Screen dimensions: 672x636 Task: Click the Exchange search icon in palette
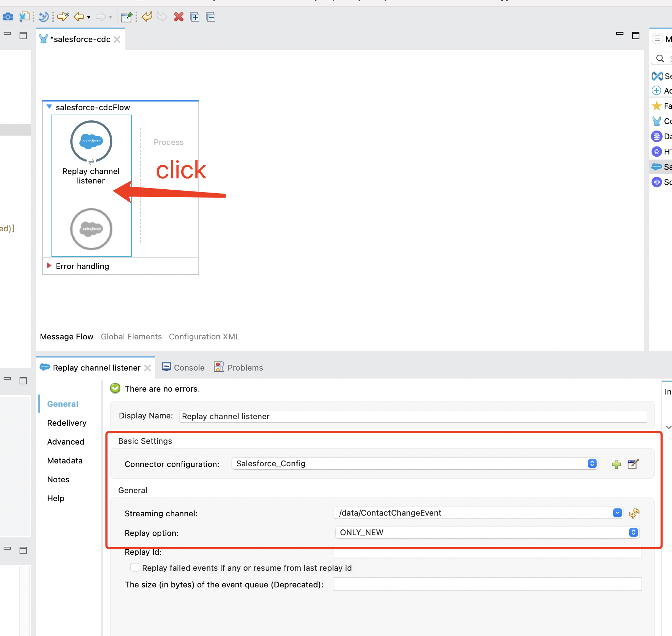[658, 76]
